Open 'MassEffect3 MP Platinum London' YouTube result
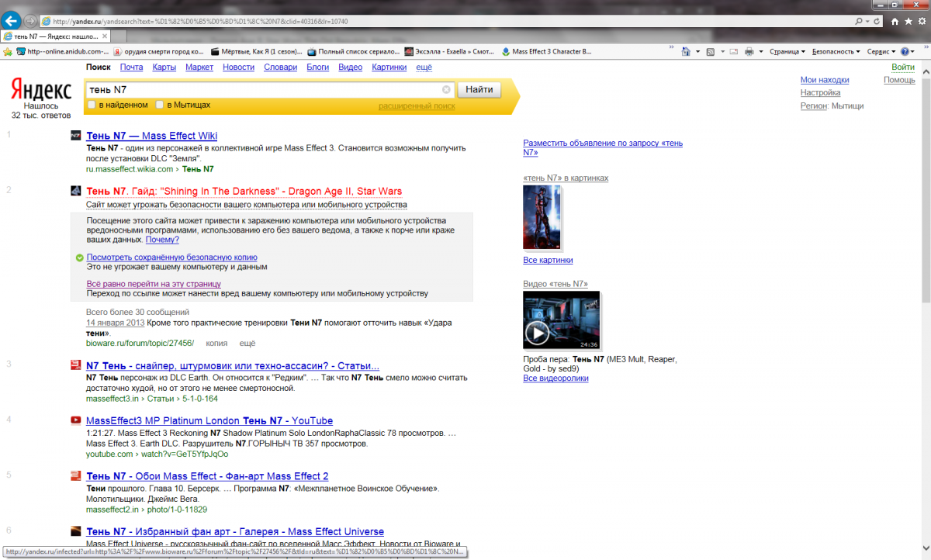The image size is (931, 560). point(209,420)
